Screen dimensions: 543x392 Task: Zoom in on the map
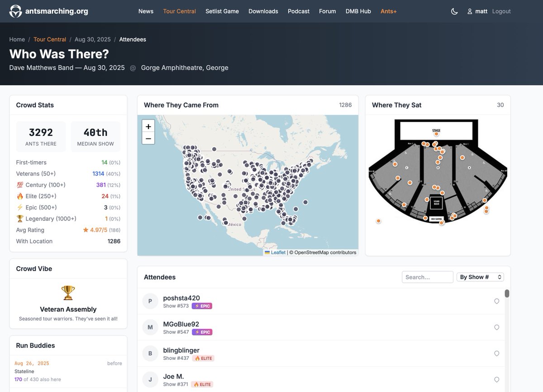[x=148, y=126]
